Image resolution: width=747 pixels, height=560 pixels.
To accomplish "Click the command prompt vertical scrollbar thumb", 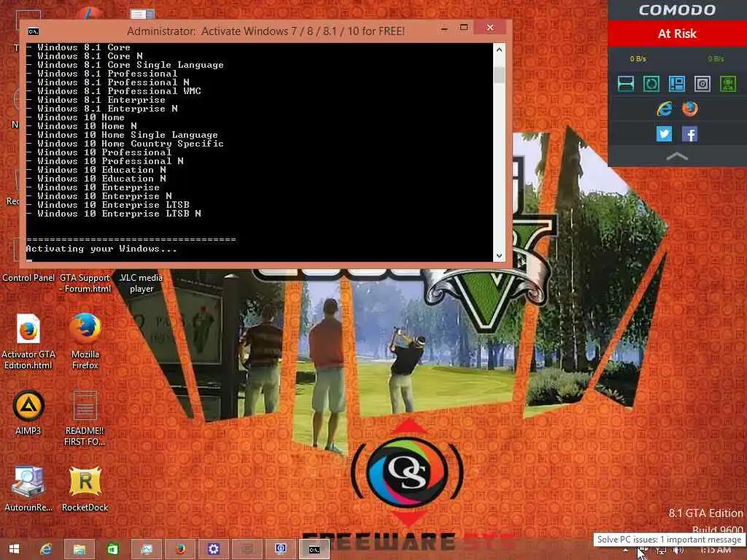I will pos(499,75).
